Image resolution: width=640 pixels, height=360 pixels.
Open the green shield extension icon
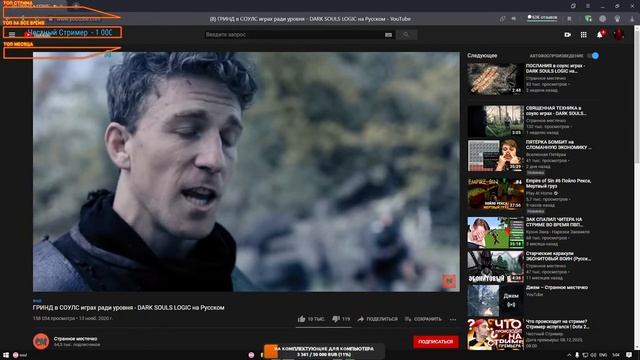point(588,18)
